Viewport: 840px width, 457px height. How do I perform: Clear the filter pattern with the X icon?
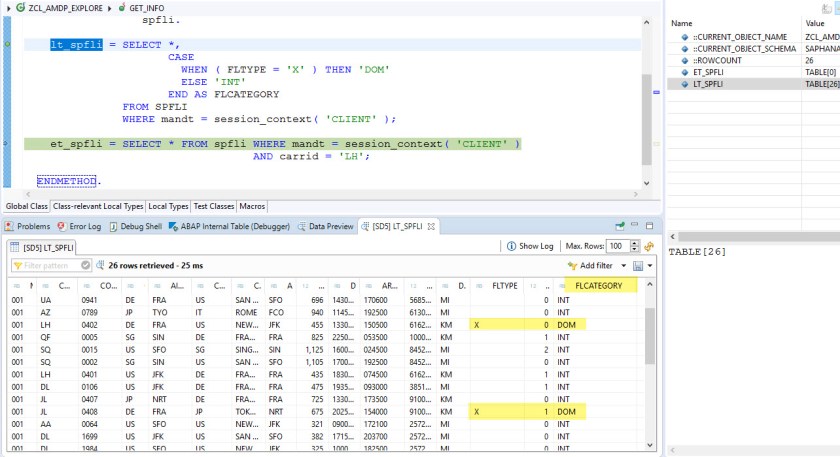[x=85, y=266]
